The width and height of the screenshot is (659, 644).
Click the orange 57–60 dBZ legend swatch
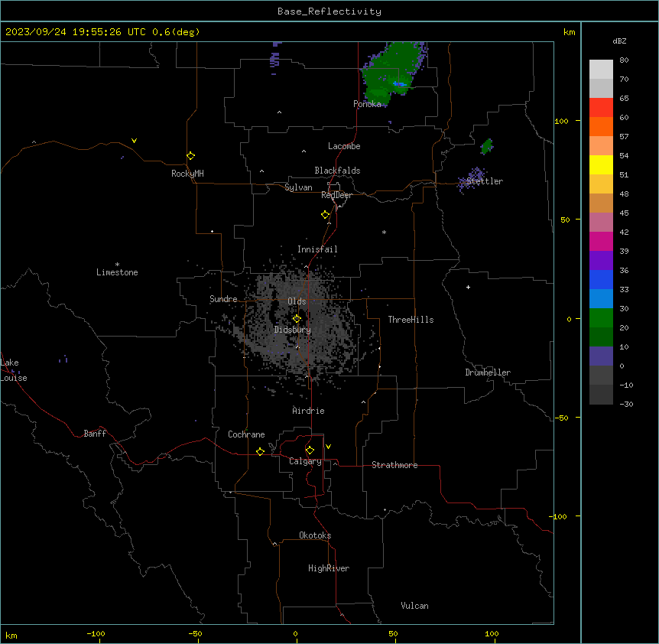601,126
